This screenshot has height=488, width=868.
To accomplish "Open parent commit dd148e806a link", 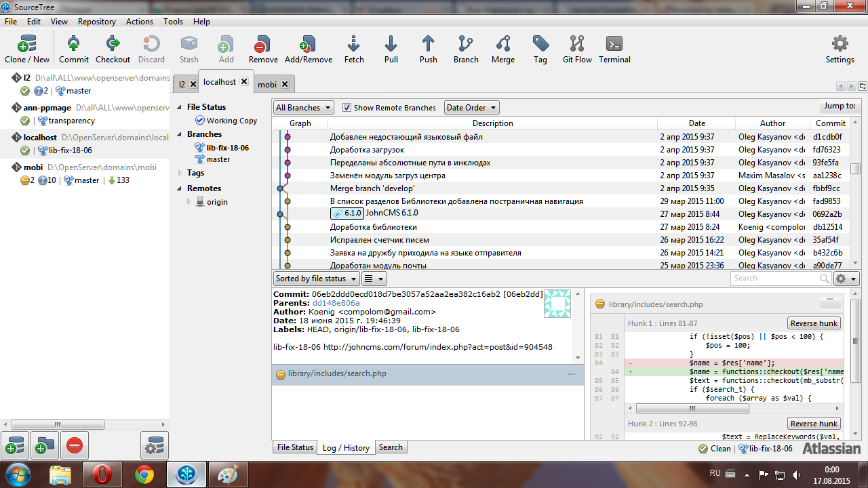I will click(x=336, y=303).
